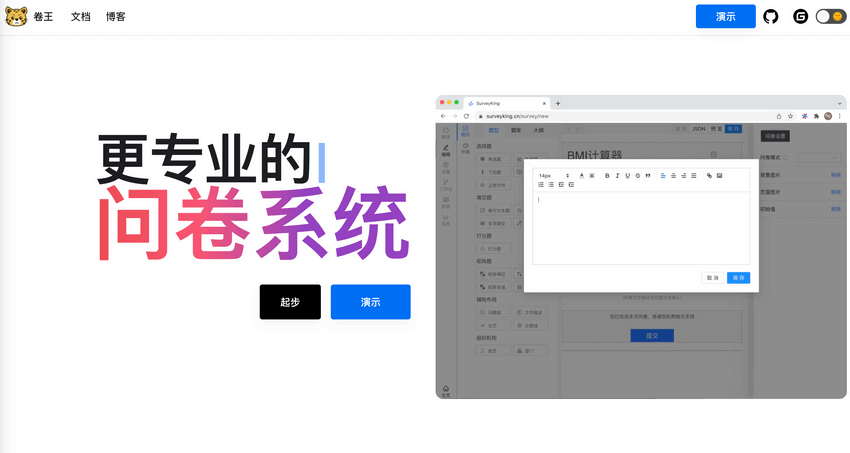This screenshot has height=453, width=850.
Task: Click Indent icon in the screenshot's editor toolbar
Action: [x=571, y=185]
